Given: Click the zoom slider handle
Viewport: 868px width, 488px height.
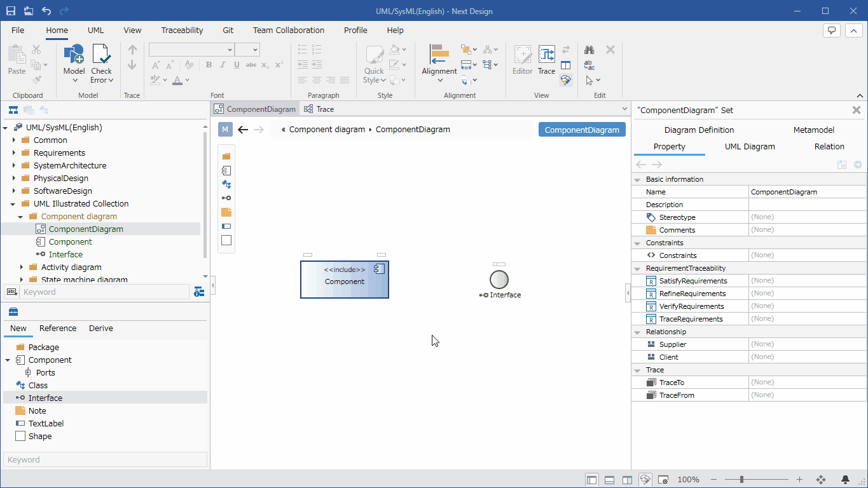Looking at the screenshot, I should coord(741,480).
